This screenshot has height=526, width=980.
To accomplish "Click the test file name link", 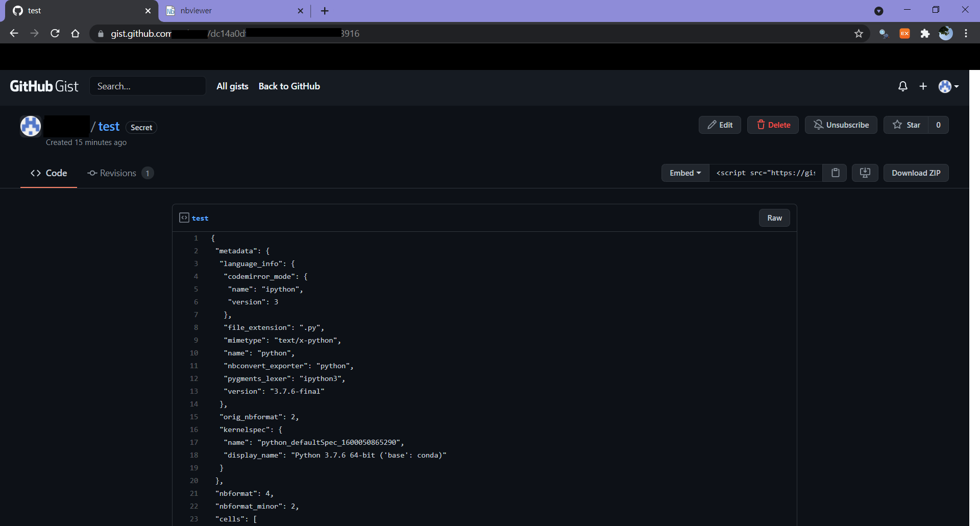I will 200,218.
